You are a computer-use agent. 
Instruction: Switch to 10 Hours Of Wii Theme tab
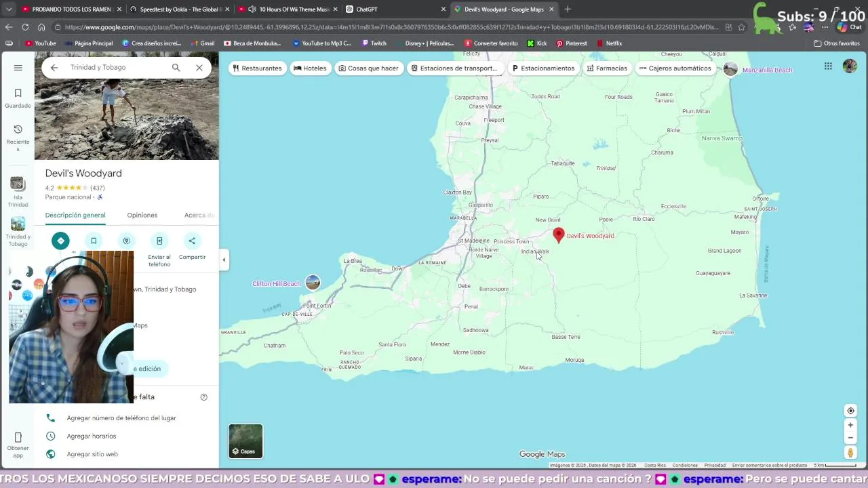[x=288, y=9]
